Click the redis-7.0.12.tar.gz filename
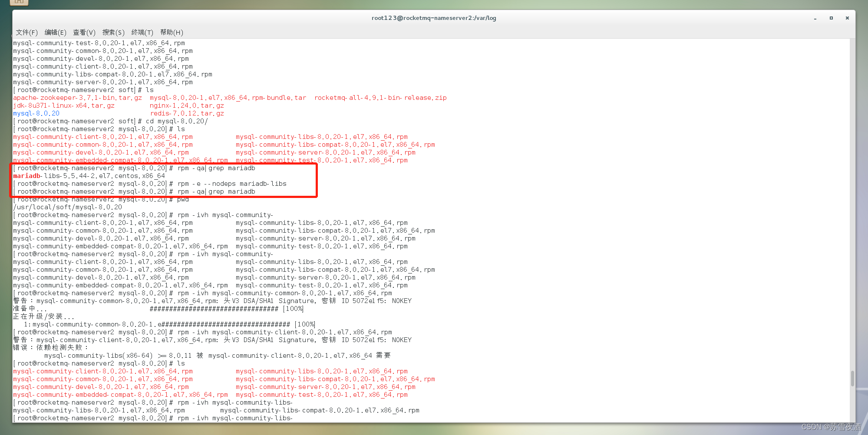This screenshot has width=868, height=435. [187, 113]
